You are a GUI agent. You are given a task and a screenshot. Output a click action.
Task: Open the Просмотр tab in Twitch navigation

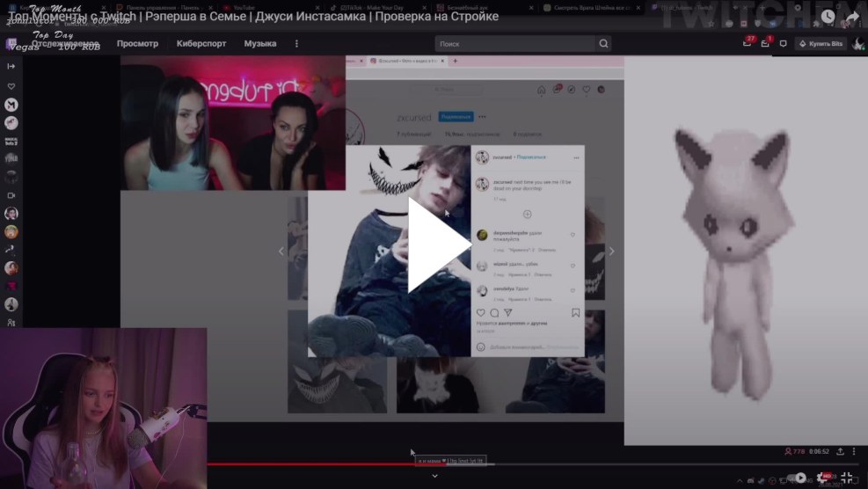[137, 43]
